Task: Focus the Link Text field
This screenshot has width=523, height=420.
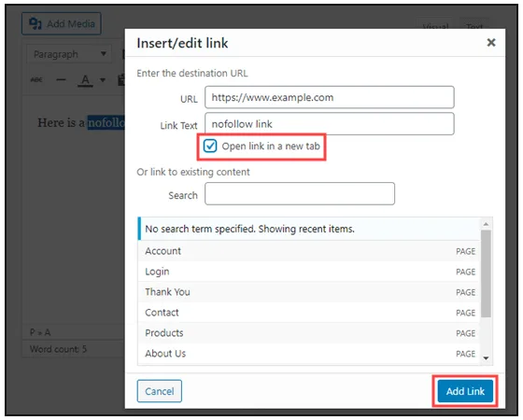Action: tap(329, 124)
